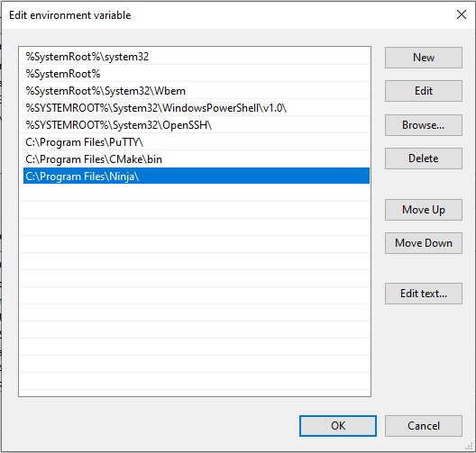Delete the selected path entry
The height and width of the screenshot is (453, 476).
pyautogui.click(x=424, y=159)
